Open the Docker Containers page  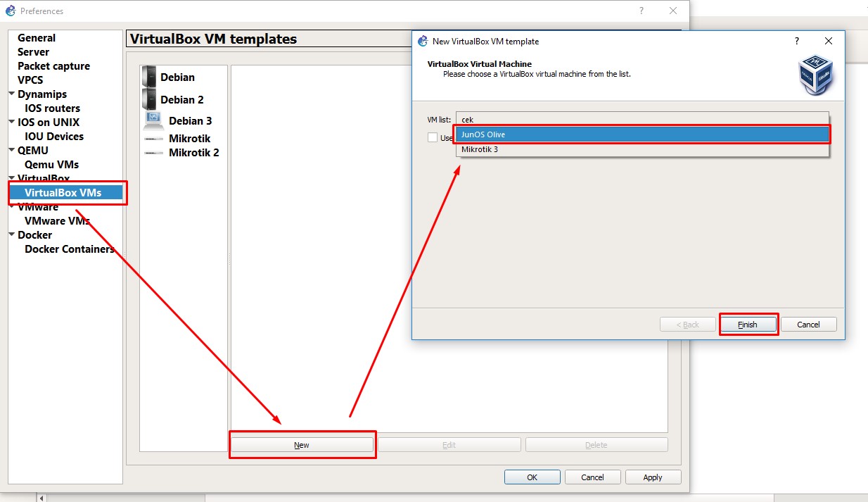click(70, 249)
